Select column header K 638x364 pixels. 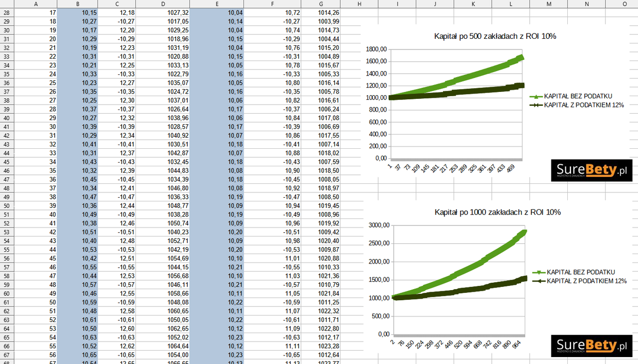click(x=473, y=4)
